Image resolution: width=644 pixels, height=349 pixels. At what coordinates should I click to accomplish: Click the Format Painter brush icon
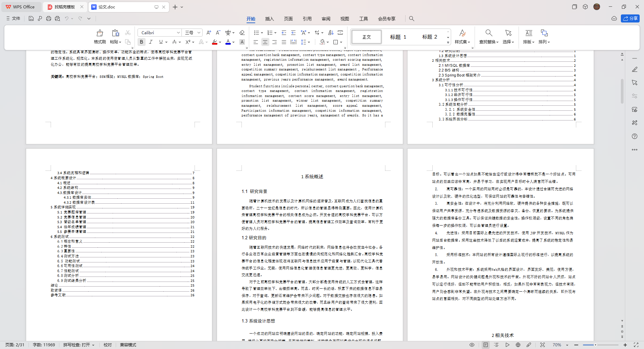[x=100, y=33]
